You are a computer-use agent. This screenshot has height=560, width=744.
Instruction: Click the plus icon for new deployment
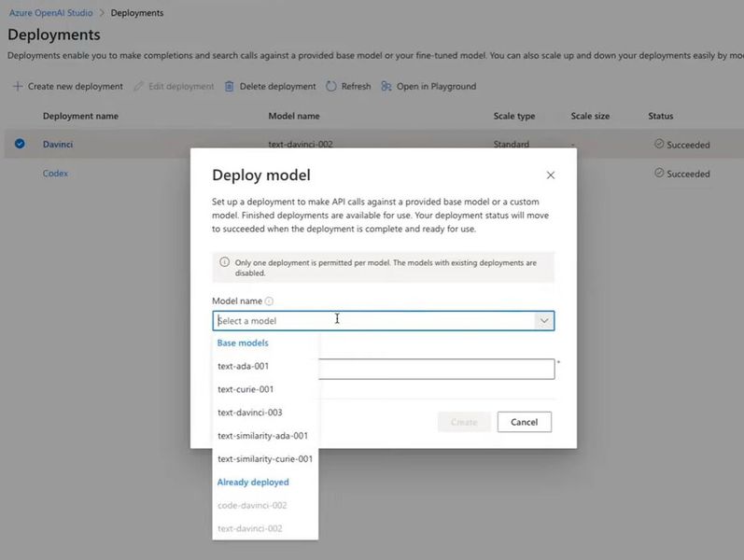click(x=18, y=87)
